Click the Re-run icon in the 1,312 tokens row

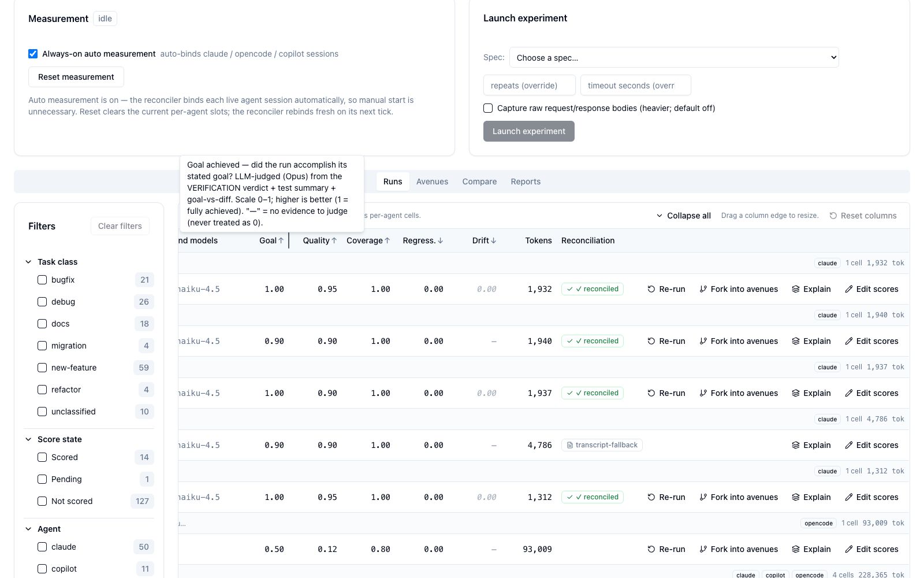(x=651, y=497)
